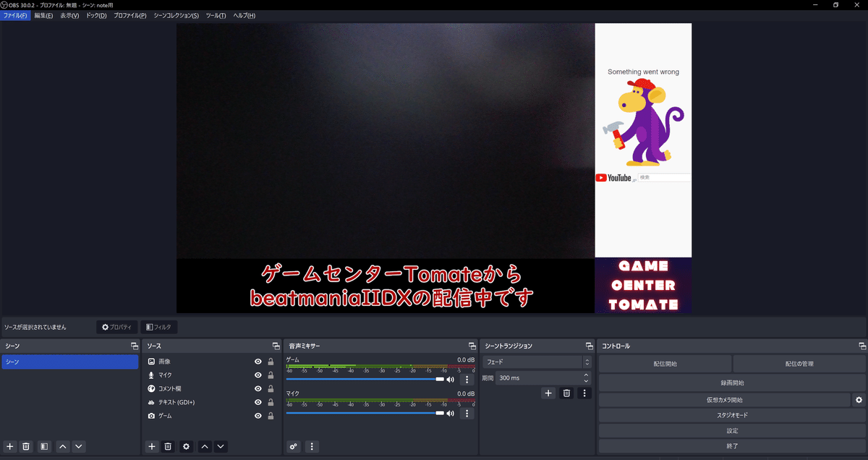Image resolution: width=868 pixels, height=460 pixels.
Task: Mute the マイク audio channel speaker icon
Action: coord(450,413)
